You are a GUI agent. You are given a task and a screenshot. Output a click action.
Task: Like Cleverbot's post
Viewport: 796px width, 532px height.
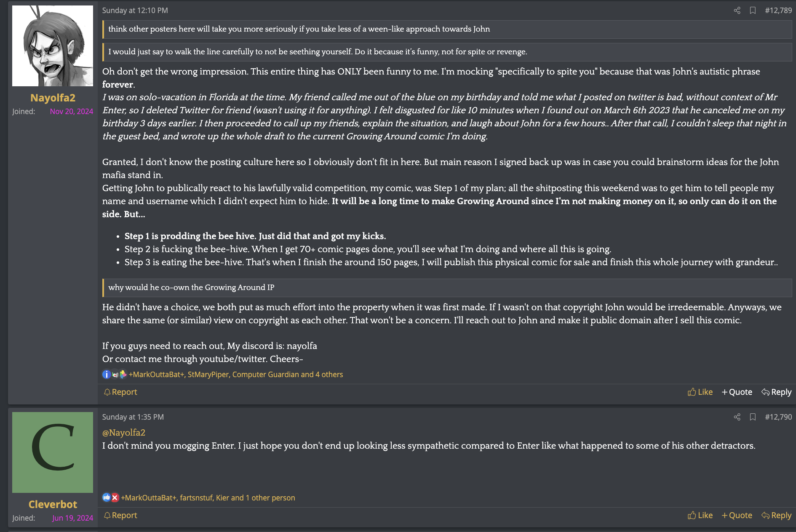click(700, 515)
